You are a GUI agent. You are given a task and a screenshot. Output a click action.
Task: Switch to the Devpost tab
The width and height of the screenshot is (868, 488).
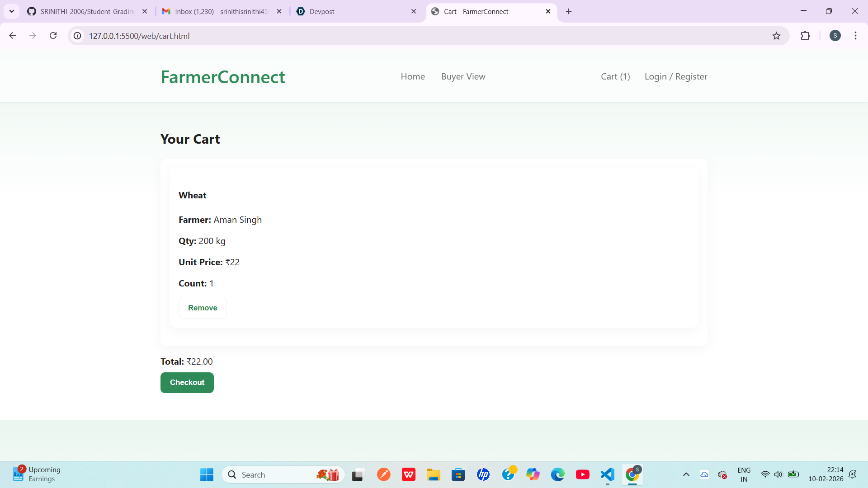[353, 11]
